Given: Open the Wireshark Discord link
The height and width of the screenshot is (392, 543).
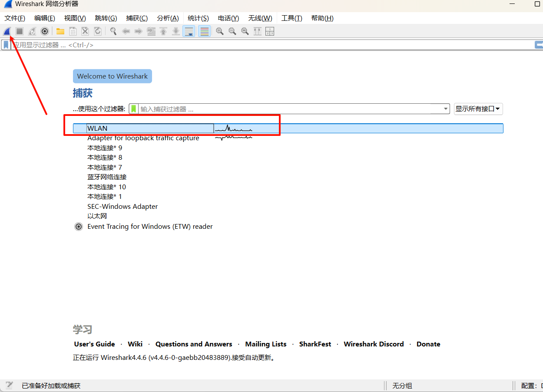Looking at the screenshot, I should pyautogui.click(x=374, y=344).
